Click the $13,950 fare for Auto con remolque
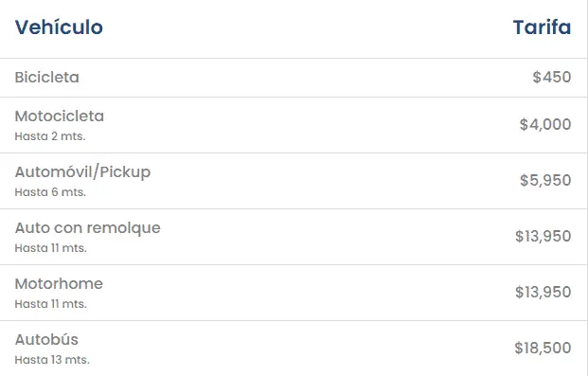The height and width of the screenshot is (376, 588). tap(543, 237)
